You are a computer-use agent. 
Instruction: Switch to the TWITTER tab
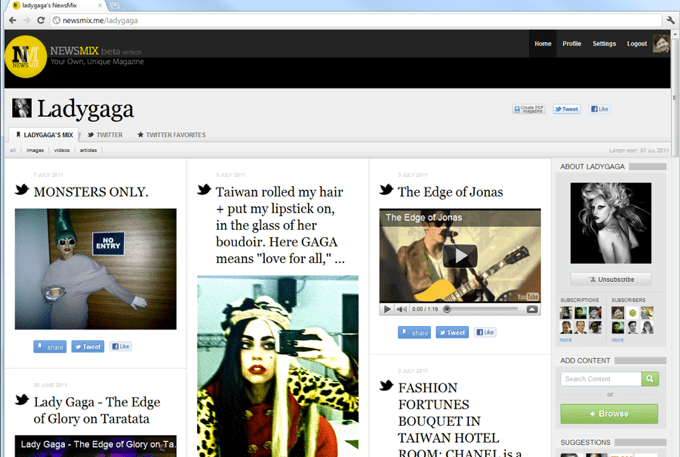[x=105, y=135]
